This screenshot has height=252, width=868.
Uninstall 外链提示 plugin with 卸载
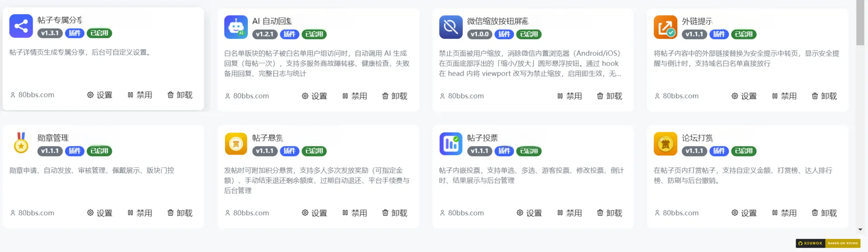(825, 96)
